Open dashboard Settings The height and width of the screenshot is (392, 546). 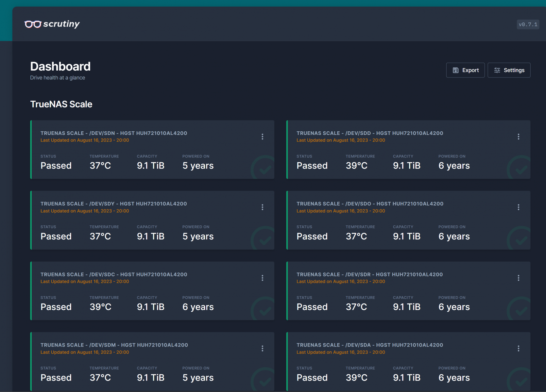[509, 70]
